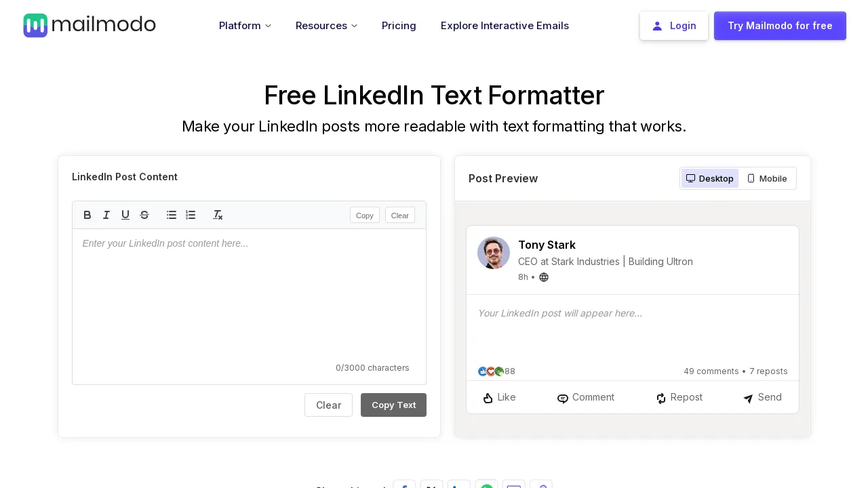Toggle a Like on the post preview

coord(499,397)
